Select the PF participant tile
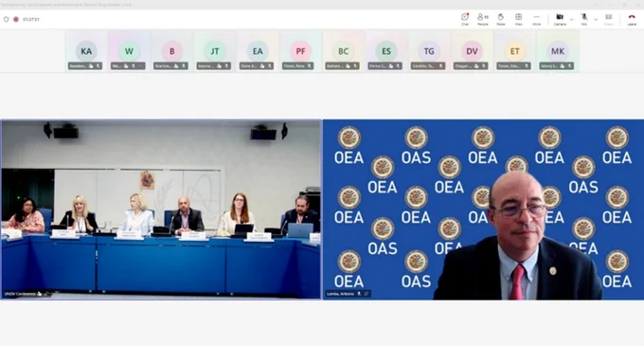 pyautogui.click(x=300, y=51)
